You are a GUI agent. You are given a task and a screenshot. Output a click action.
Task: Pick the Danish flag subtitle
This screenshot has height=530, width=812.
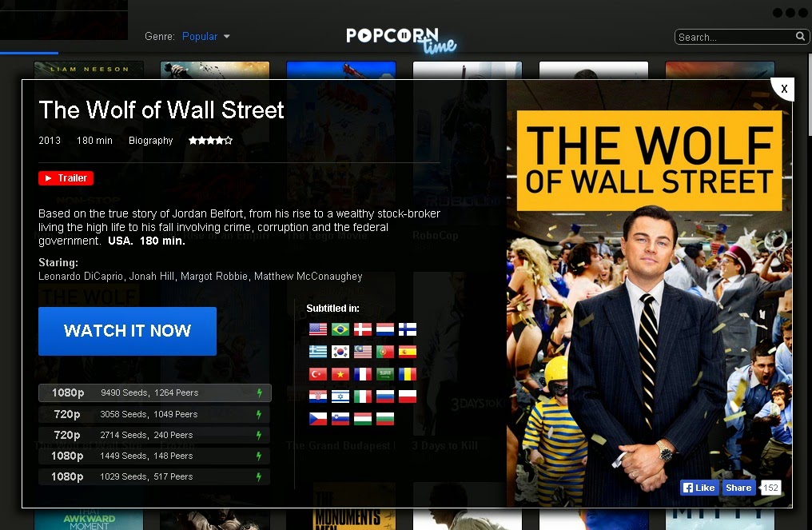coord(363,329)
